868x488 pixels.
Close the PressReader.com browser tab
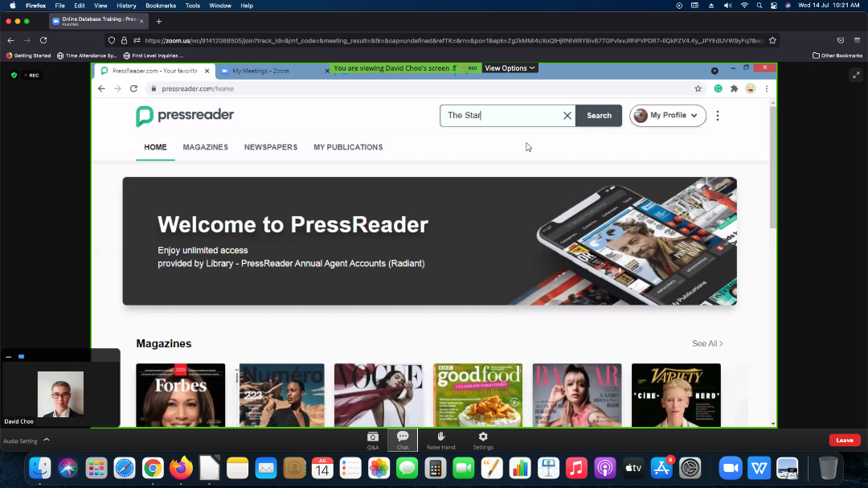coord(207,71)
